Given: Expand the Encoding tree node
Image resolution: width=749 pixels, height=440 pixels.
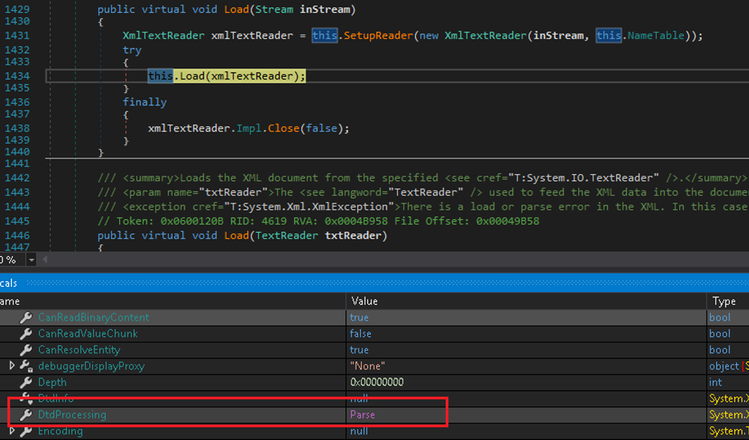Looking at the screenshot, I should pyautogui.click(x=12, y=431).
